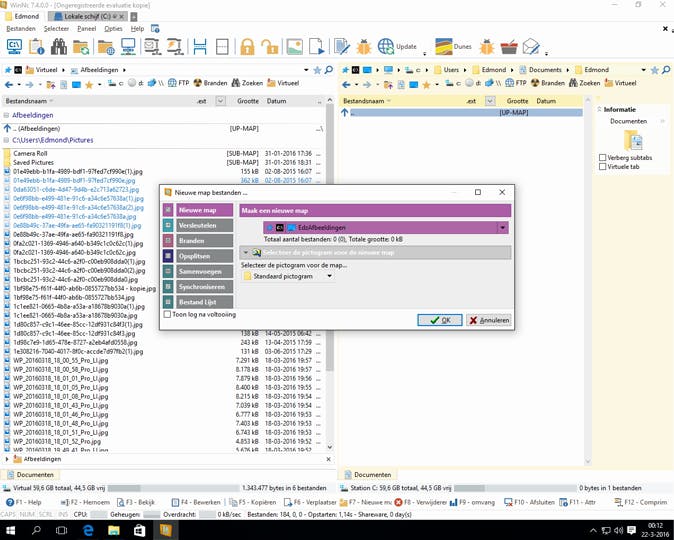Click the clipboard info toolbar icon
The width and height of the screenshot is (674, 540).
click(36, 46)
